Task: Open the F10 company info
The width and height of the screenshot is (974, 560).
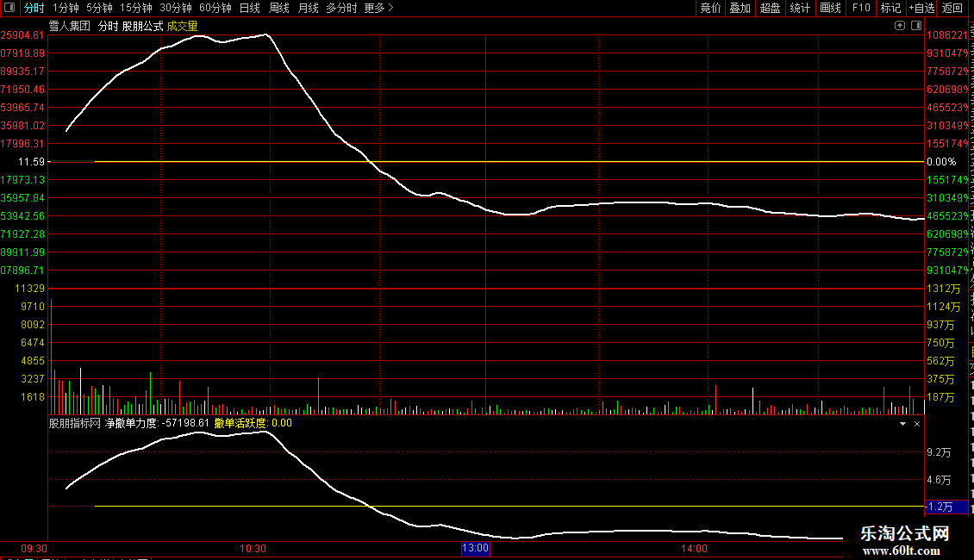Action: [861, 8]
